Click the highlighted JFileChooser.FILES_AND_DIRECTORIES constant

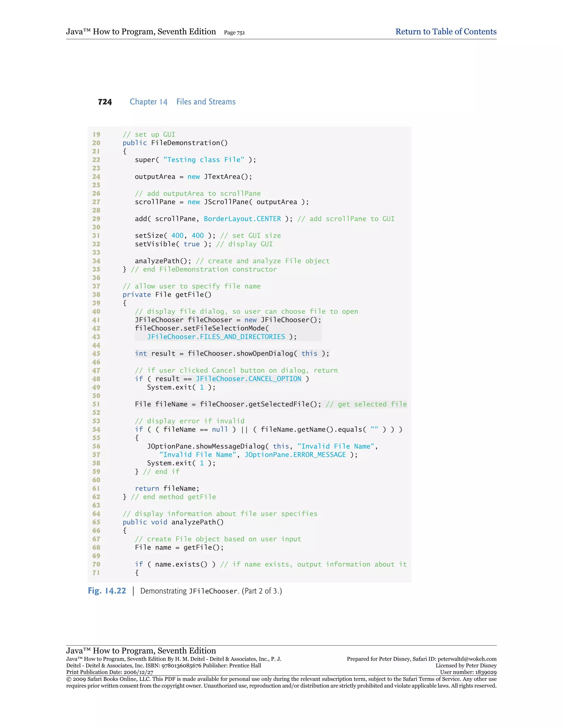(x=216, y=337)
